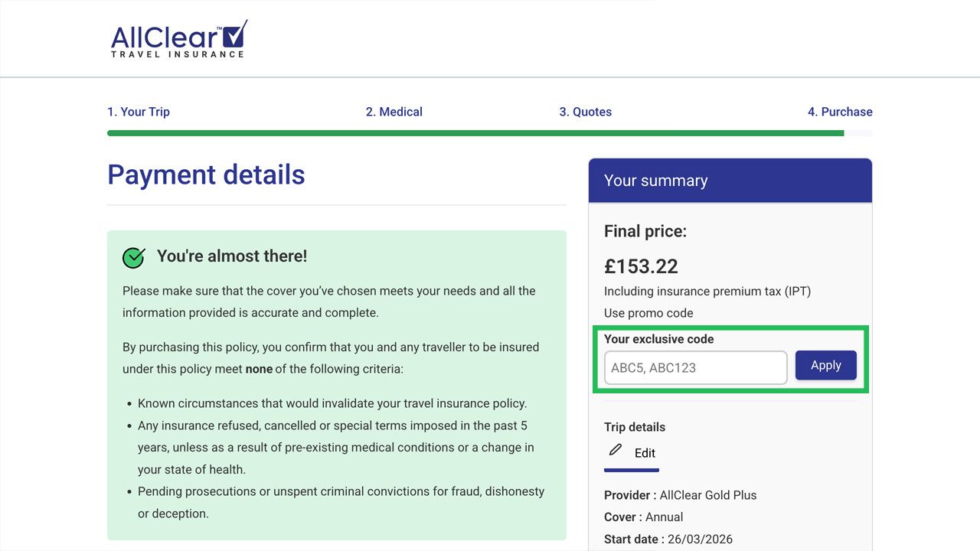Click the green checkmark success icon
Image resolution: width=980 pixels, height=551 pixels.
tap(133, 258)
